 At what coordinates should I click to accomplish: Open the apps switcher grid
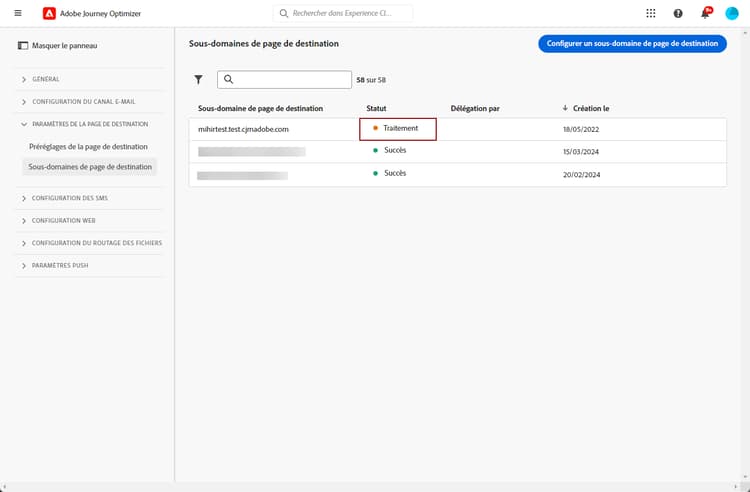(x=651, y=14)
